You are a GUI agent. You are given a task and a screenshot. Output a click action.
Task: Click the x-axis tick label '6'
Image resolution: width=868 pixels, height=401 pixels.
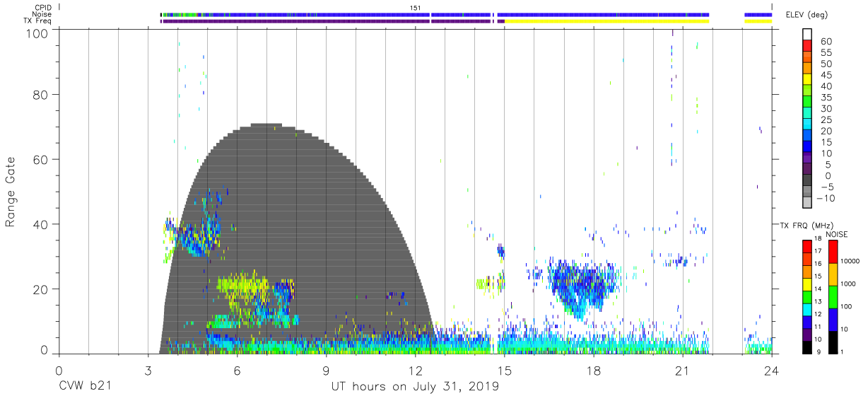(x=237, y=371)
